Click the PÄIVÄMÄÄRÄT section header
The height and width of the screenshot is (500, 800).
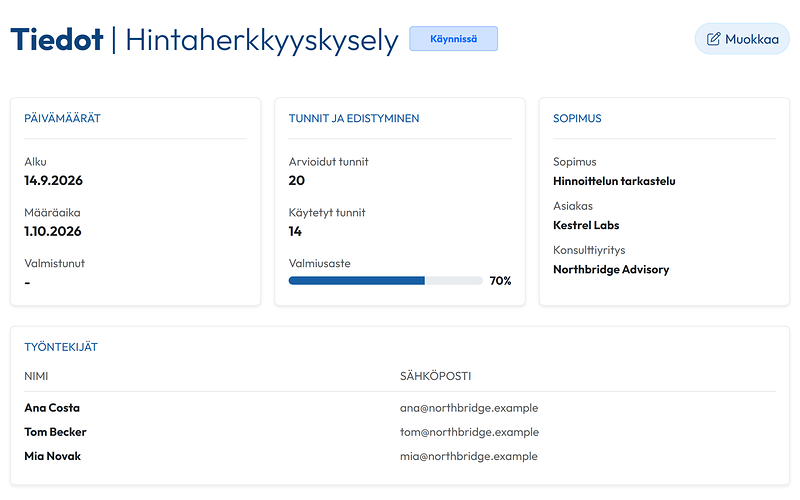pyautogui.click(x=62, y=118)
